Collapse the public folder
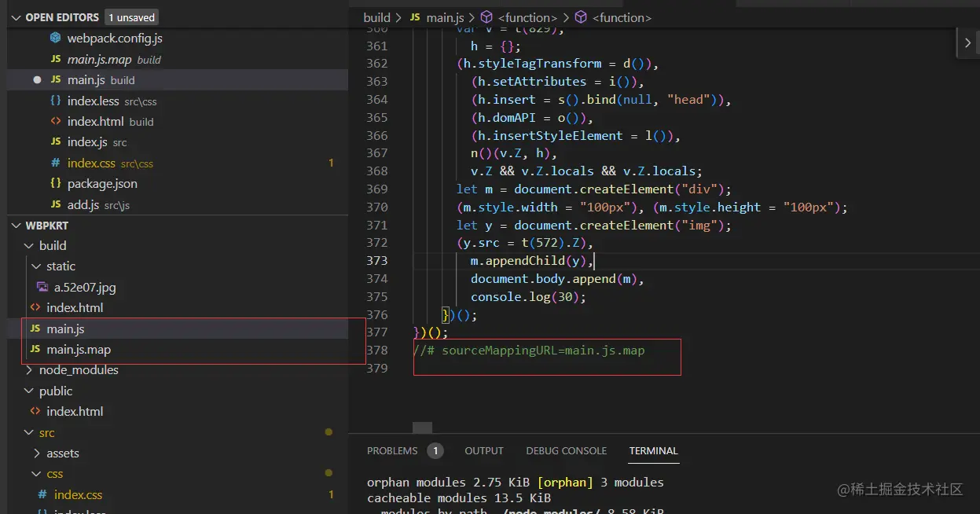 tap(29, 391)
